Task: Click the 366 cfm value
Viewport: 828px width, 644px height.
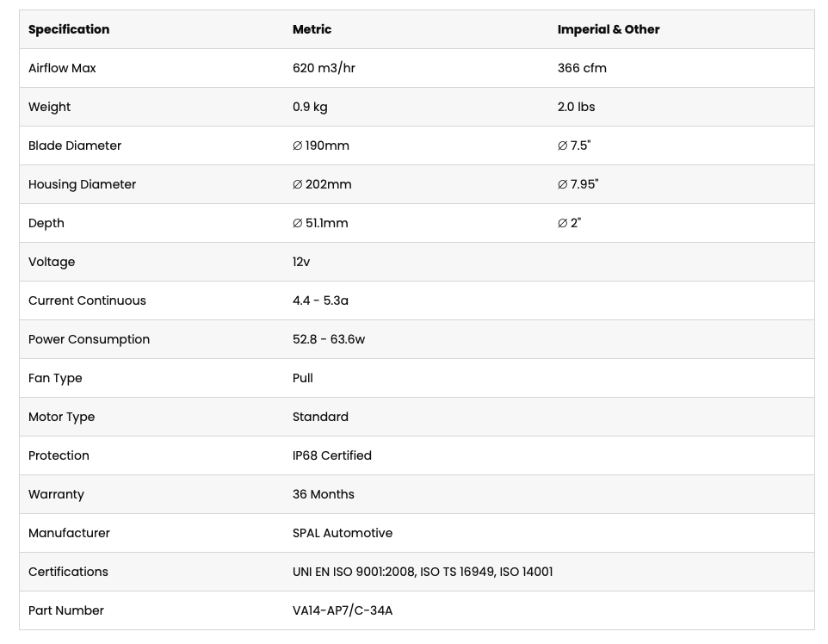Action: point(582,68)
